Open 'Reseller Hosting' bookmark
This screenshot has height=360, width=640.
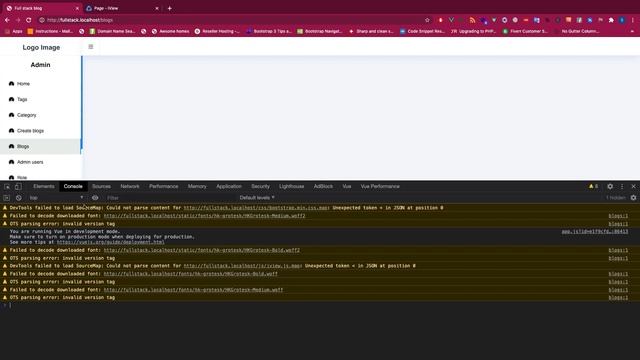217,31
